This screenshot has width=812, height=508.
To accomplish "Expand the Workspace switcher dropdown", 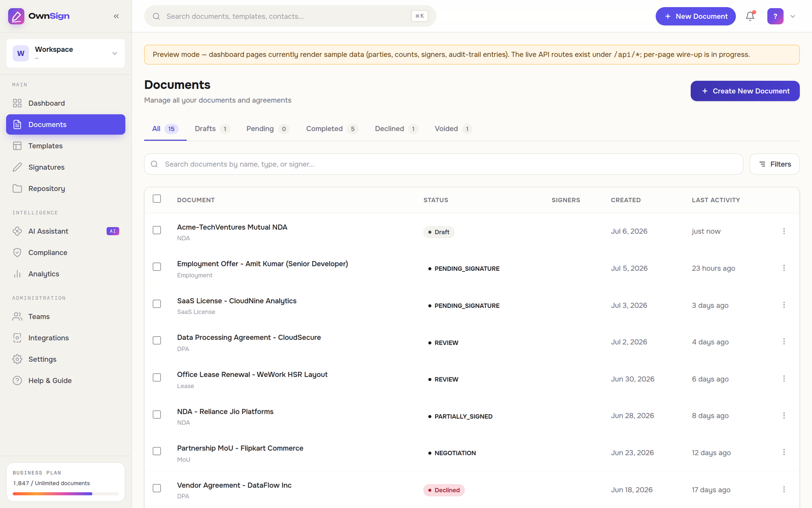I will [x=65, y=53].
